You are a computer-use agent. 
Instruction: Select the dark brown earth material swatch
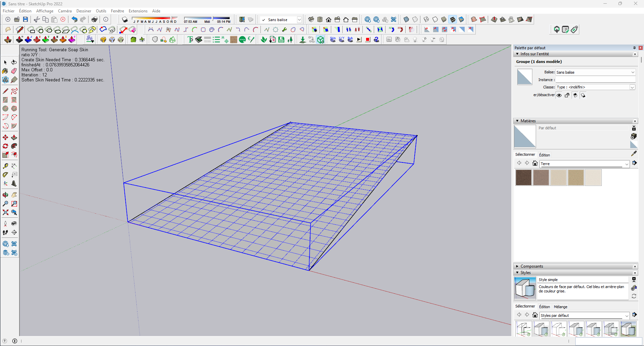pos(523,178)
